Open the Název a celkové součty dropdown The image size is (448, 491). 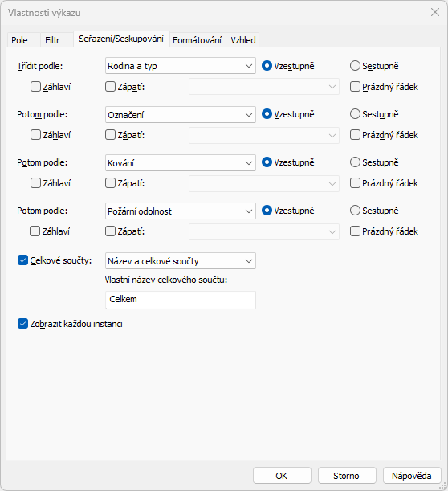(x=181, y=261)
